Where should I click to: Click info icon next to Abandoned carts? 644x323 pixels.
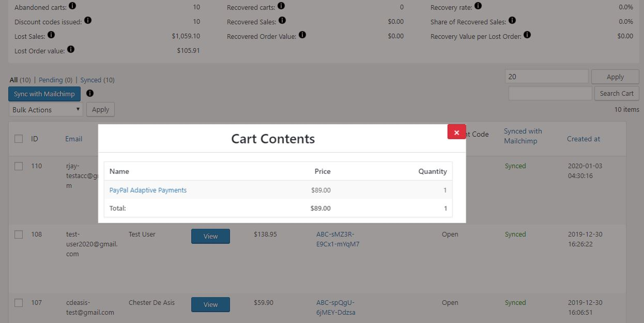pyautogui.click(x=72, y=6)
